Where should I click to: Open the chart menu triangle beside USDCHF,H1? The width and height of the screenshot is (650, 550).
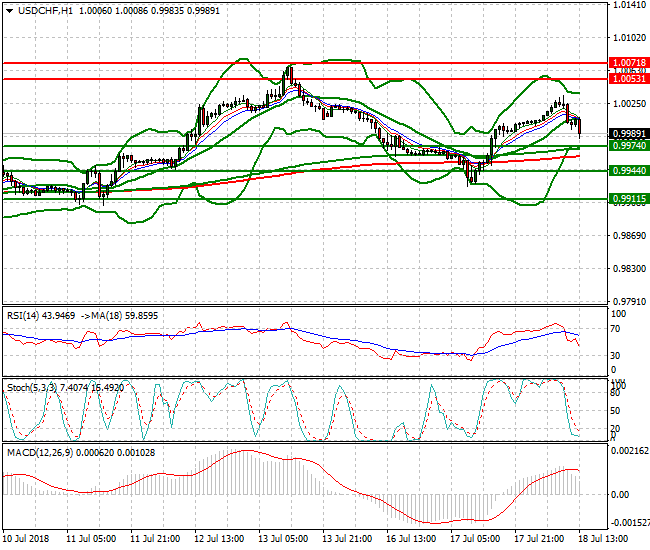click(x=9, y=11)
